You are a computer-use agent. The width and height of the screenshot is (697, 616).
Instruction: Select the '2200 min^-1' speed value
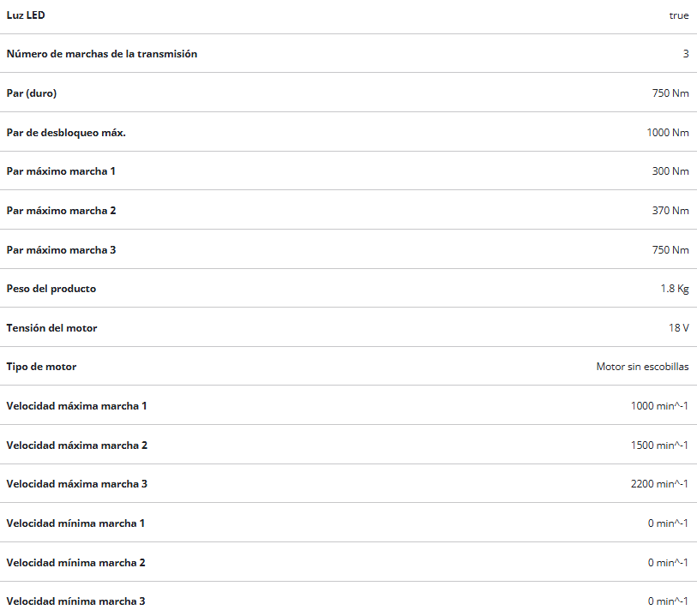tap(659, 484)
